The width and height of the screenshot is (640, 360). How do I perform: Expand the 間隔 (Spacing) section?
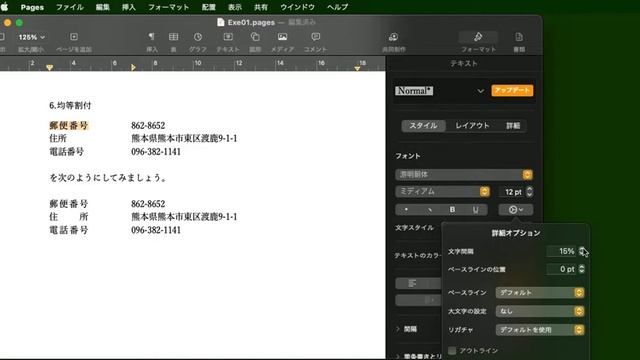[398, 329]
